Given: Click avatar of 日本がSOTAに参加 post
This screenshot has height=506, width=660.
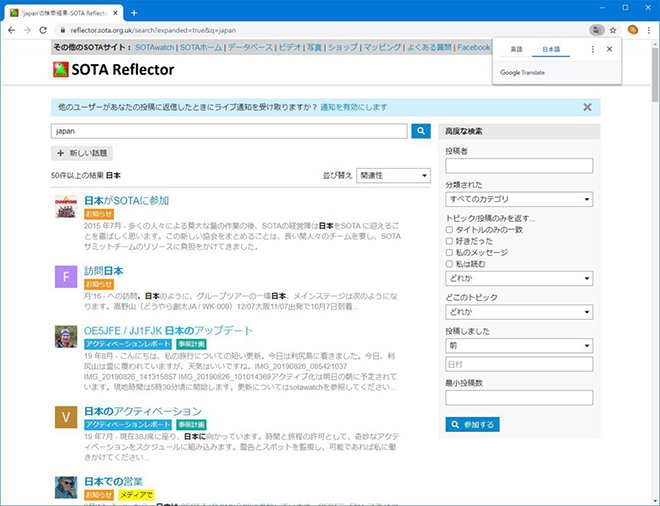Looking at the screenshot, I should click(x=66, y=206).
